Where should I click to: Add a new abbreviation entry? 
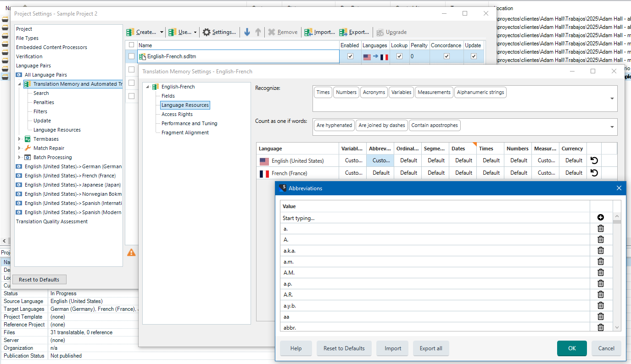tap(600, 217)
